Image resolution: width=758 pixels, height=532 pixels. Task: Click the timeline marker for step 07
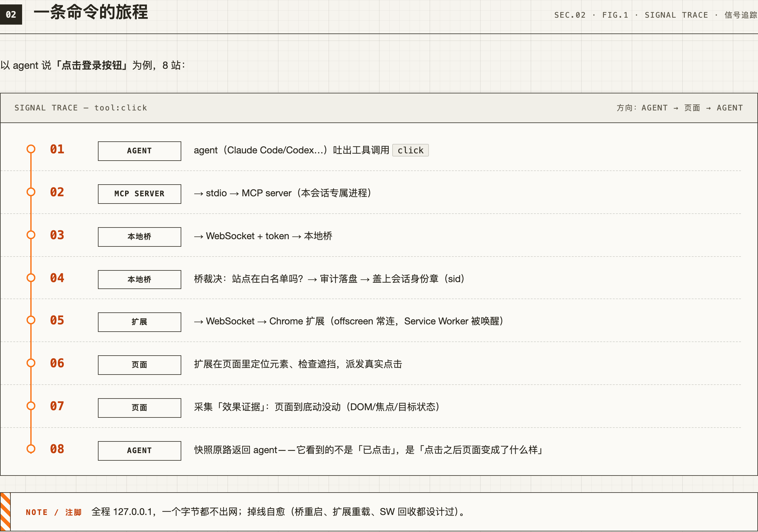pos(31,406)
